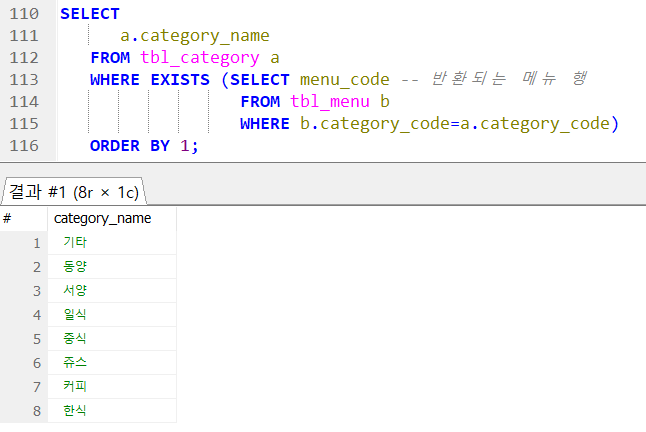Click line number 116 in the editor gutter
646x432 pixels.
[x=24, y=146]
